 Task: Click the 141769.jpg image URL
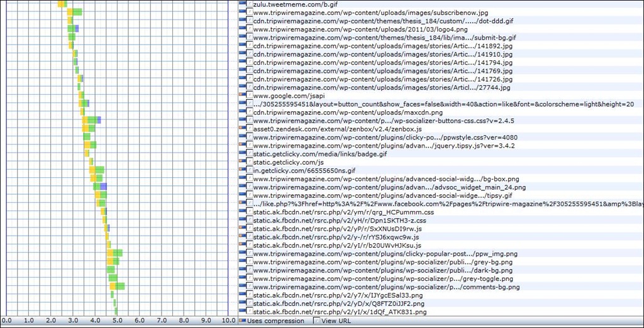click(383, 70)
